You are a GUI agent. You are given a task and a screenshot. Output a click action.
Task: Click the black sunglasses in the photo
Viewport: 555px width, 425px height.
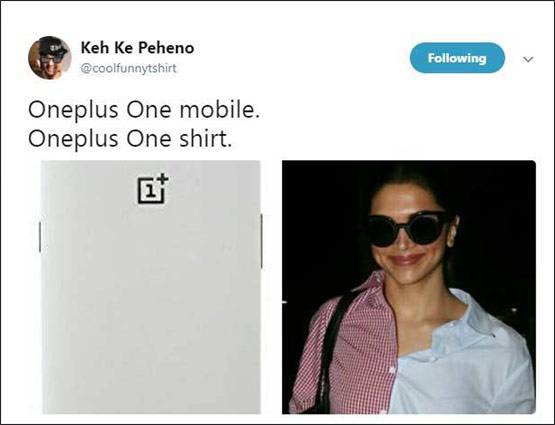[x=408, y=229]
